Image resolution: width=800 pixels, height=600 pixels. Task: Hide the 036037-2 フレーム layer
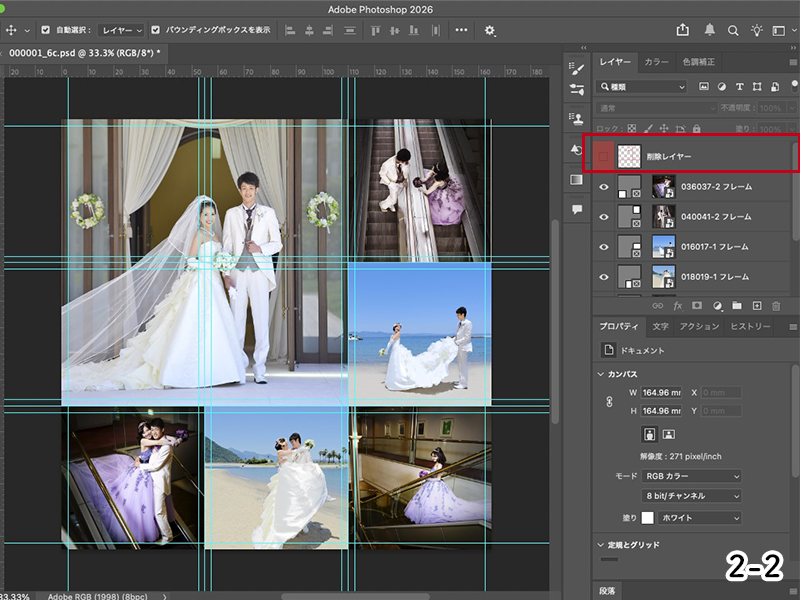tap(603, 186)
